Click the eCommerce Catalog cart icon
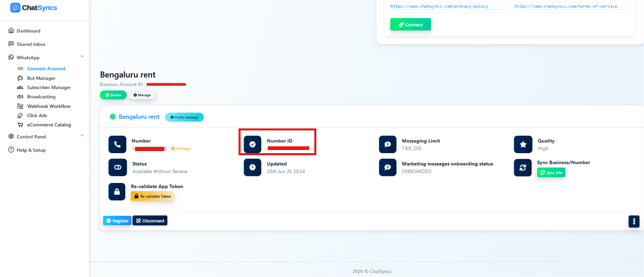Screen dimensions: 644x277 [20, 125]
